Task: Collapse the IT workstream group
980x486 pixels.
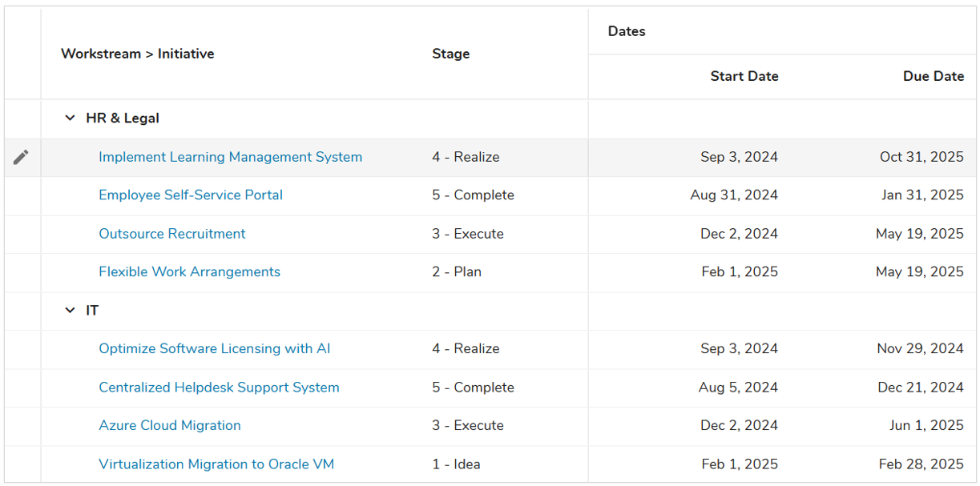Action: coord(70,311)
